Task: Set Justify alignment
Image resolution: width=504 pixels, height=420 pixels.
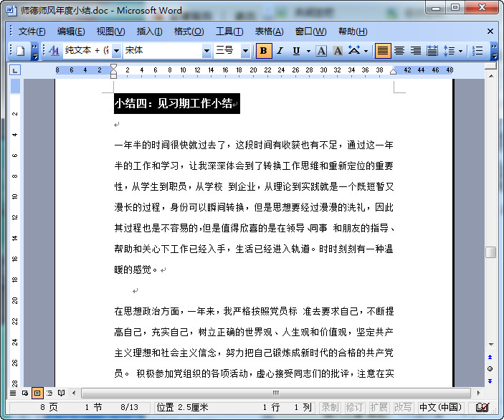Action: pyautogui.click(x=383, y=51)
